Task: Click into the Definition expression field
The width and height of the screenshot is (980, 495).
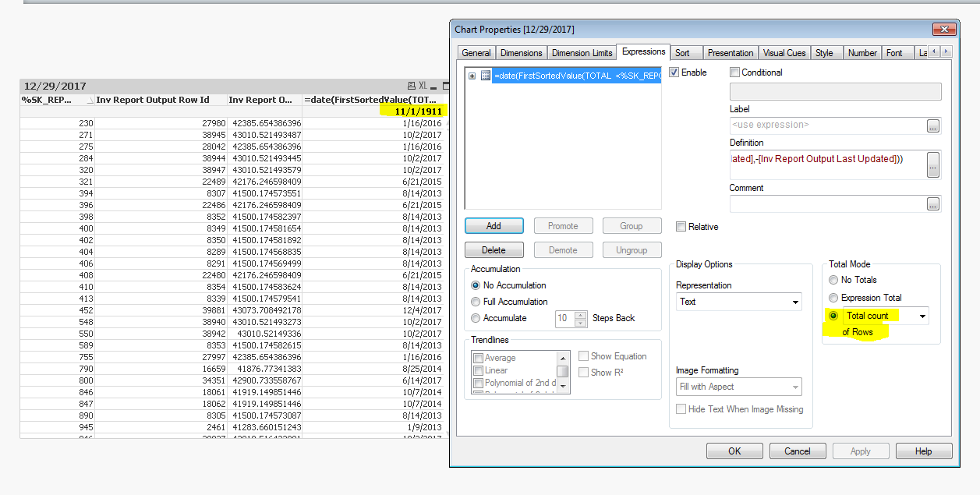Action: point(827,164)
